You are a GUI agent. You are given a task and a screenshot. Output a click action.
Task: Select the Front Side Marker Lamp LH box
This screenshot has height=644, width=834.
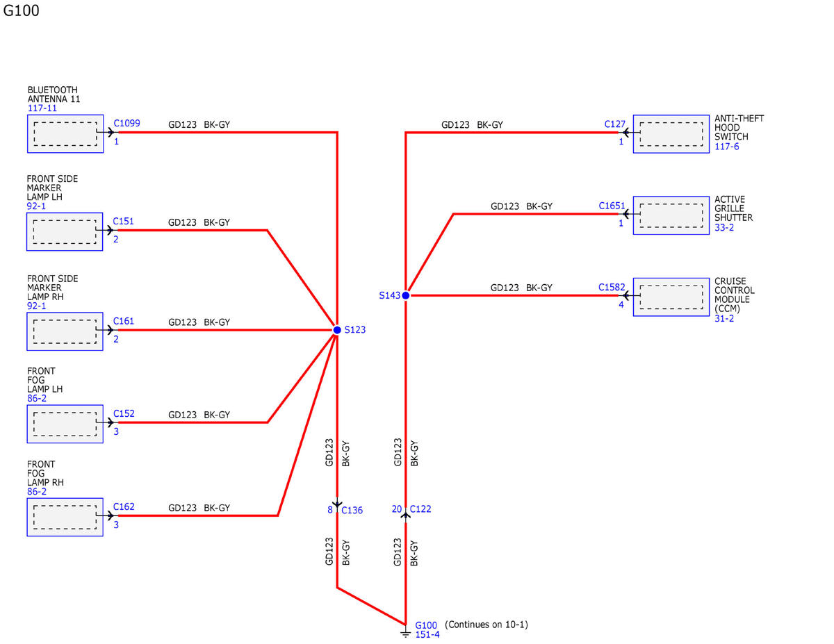coord(65,231)
